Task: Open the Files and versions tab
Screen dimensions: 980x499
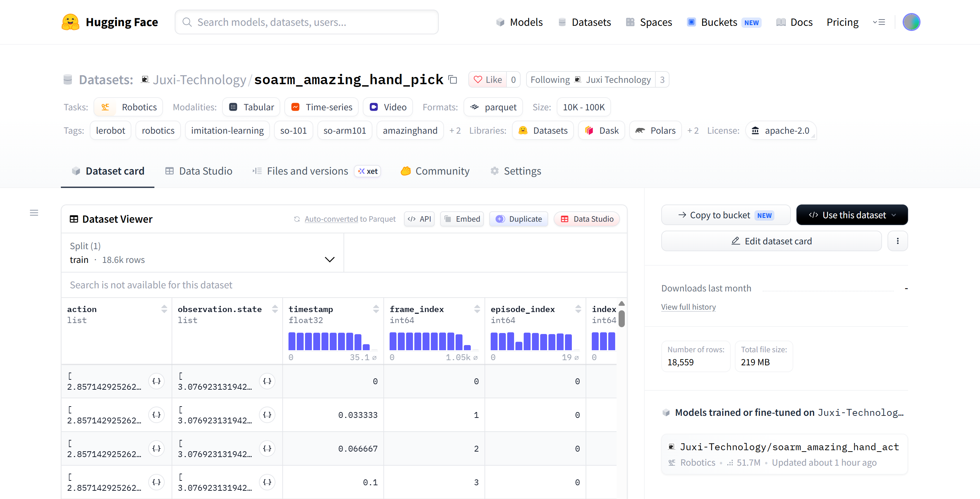Action: coord(316,171)
